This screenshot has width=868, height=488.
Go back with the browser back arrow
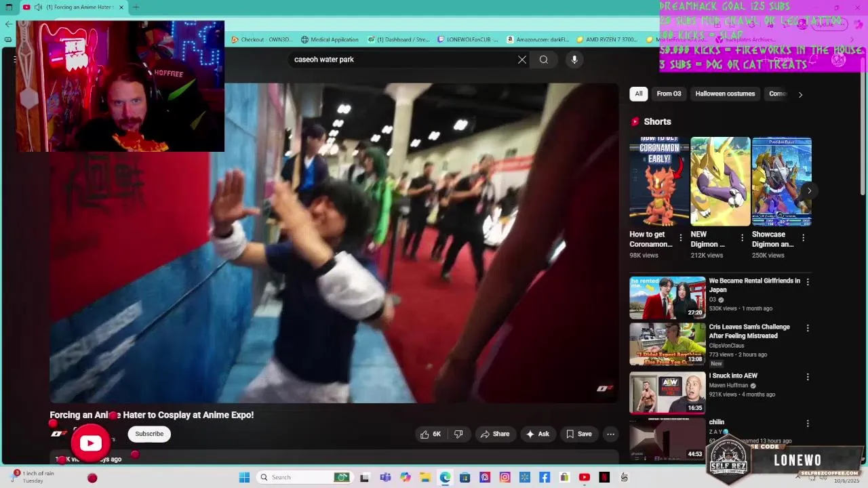pyautogui.click(x=8, y=24)
